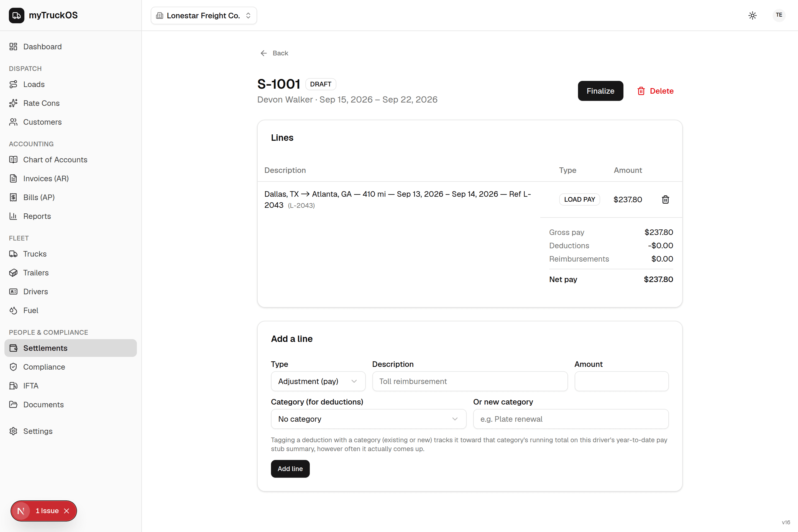Click the Rate Cons sparkle icon
The height and width of the screenshot is (532, 798).
click(x=13, y=103)
